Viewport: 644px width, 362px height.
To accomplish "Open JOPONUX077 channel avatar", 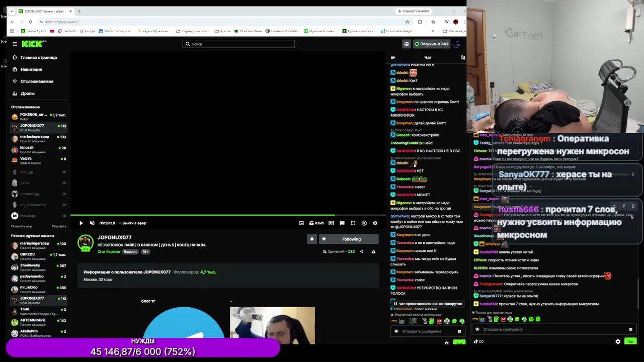I will coord(86,243).
